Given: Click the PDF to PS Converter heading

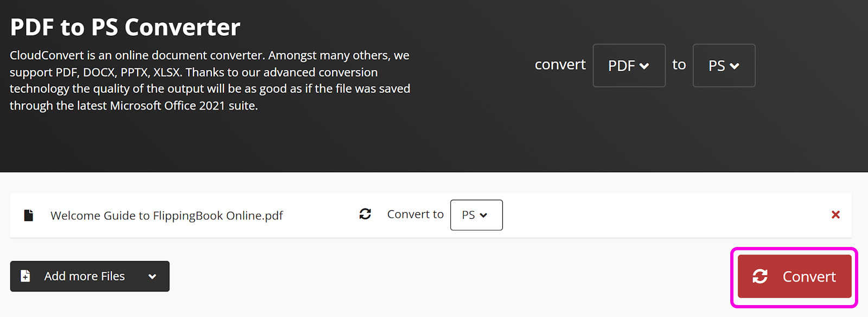Looking at the screenshot, I should pos(125,27).
